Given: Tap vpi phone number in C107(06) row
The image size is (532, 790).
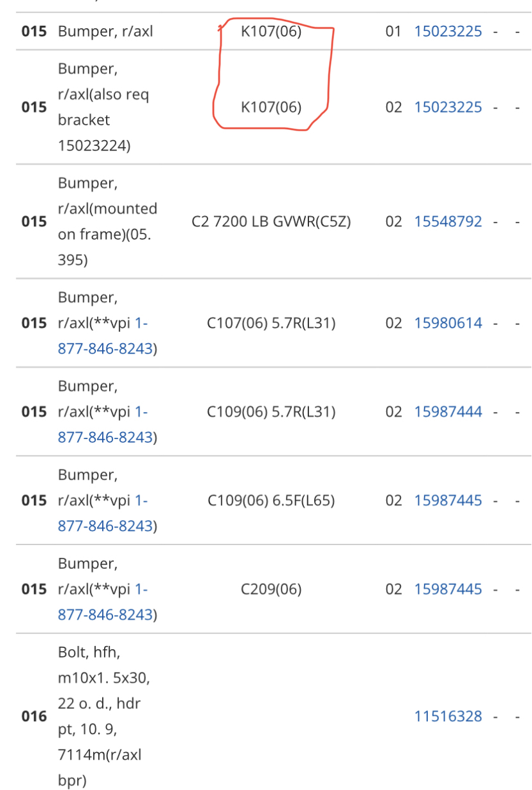Looking at the screenshot, I should (106, 336).
